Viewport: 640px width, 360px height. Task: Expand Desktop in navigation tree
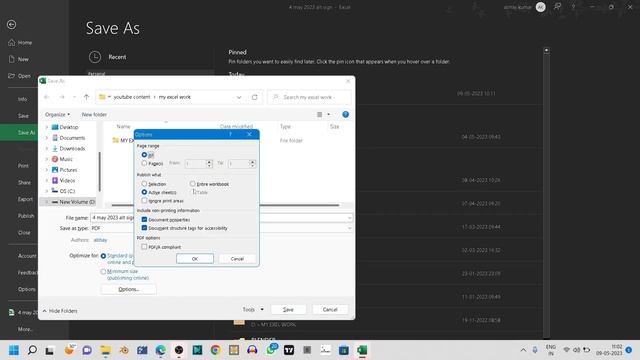(47, 127)
